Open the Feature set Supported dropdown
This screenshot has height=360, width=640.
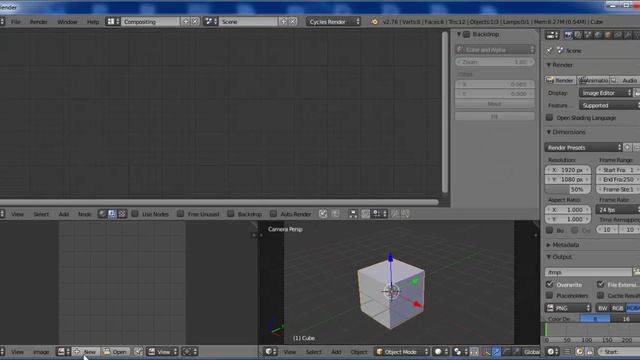pyautogui.click(x=609, y=105)
